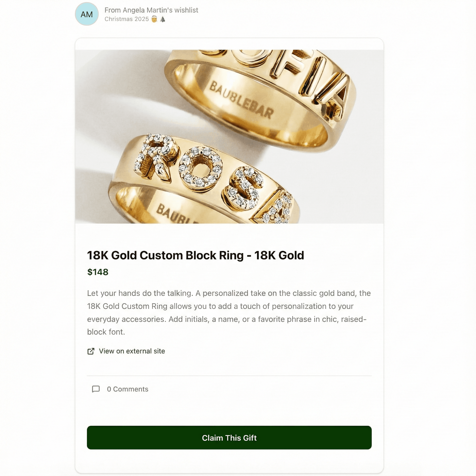This screenshot has width=476, height=476.
Task: Click the From Angela Martin's wishlist header
Action: pos(151,10)
